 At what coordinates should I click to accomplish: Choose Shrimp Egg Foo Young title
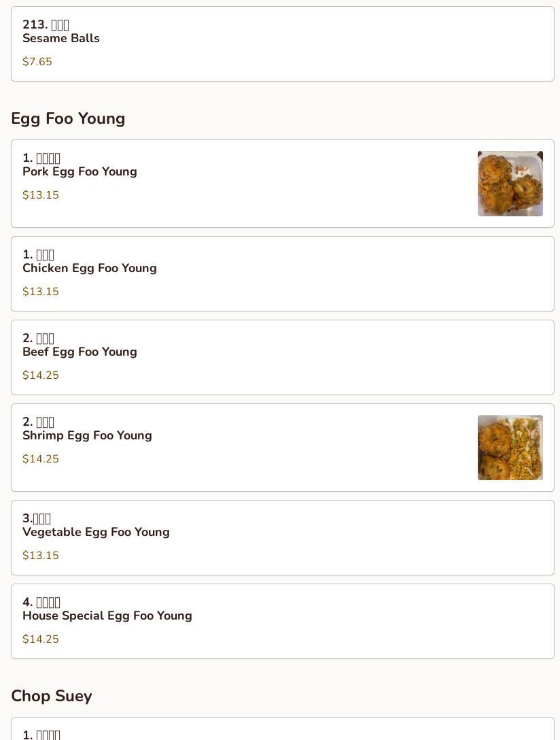coord(87,435)
